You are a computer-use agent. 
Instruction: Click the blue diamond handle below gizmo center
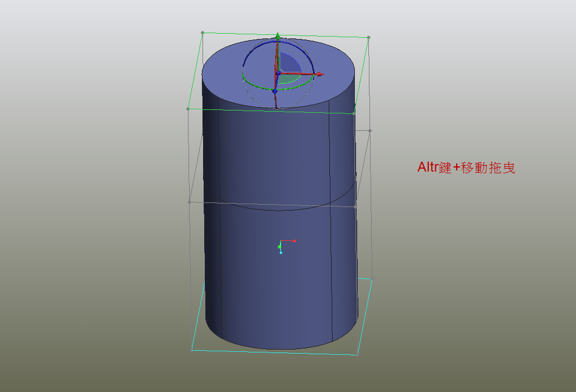coord(275,91)
